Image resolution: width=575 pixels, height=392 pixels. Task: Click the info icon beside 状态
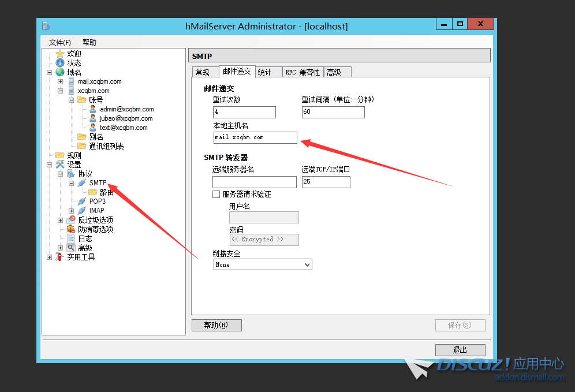60,63
